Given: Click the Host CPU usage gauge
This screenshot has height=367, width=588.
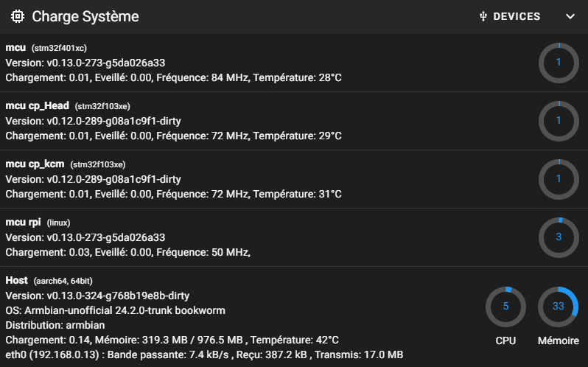Looking at the screenshot, I should coord(505,307).
